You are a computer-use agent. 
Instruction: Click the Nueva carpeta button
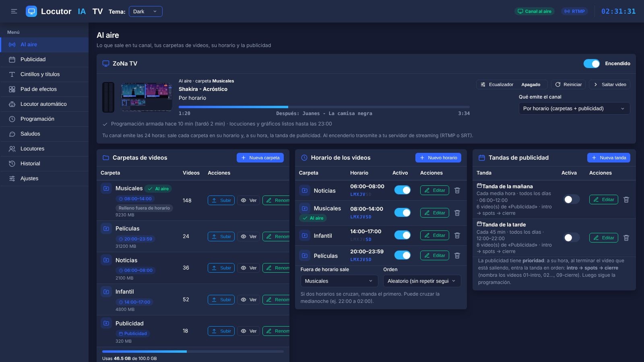tap(260, 158)
